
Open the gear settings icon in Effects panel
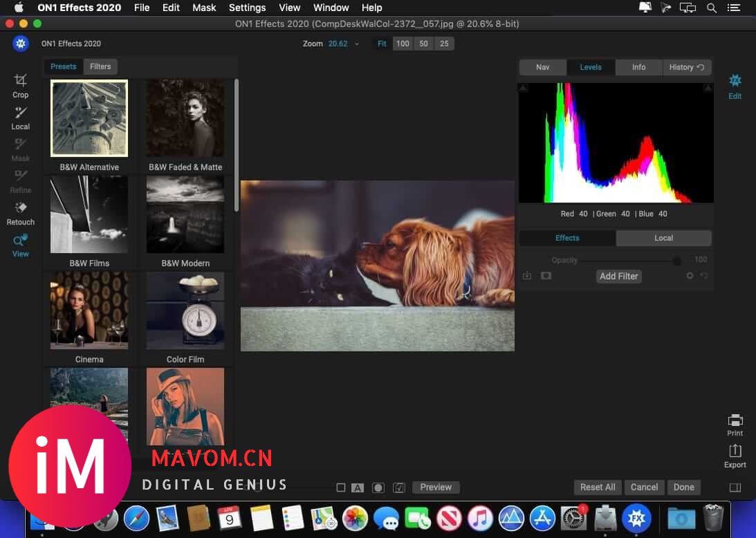(690, 276)
